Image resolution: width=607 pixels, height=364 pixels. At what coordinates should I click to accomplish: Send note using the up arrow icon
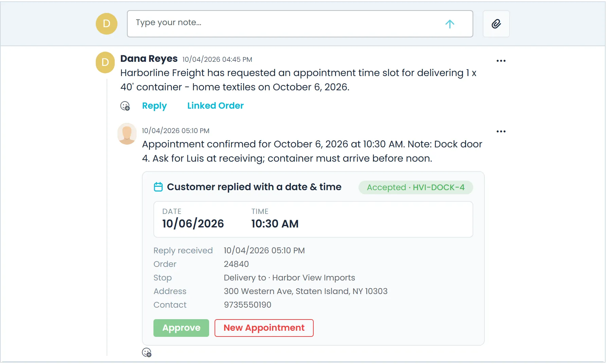(x=449, y=24)
